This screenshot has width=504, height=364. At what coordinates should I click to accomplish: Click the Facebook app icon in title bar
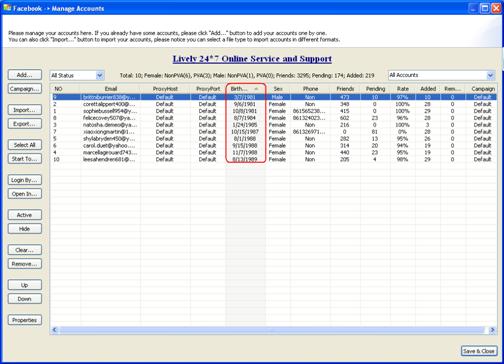pos(7,8)
